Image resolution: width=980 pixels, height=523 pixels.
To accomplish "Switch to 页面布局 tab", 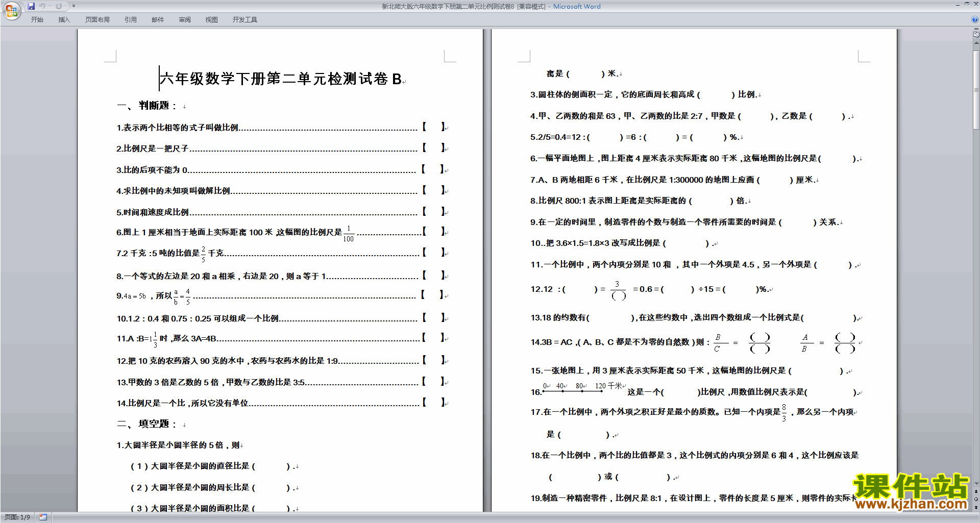I will click(x=97, y=20).
